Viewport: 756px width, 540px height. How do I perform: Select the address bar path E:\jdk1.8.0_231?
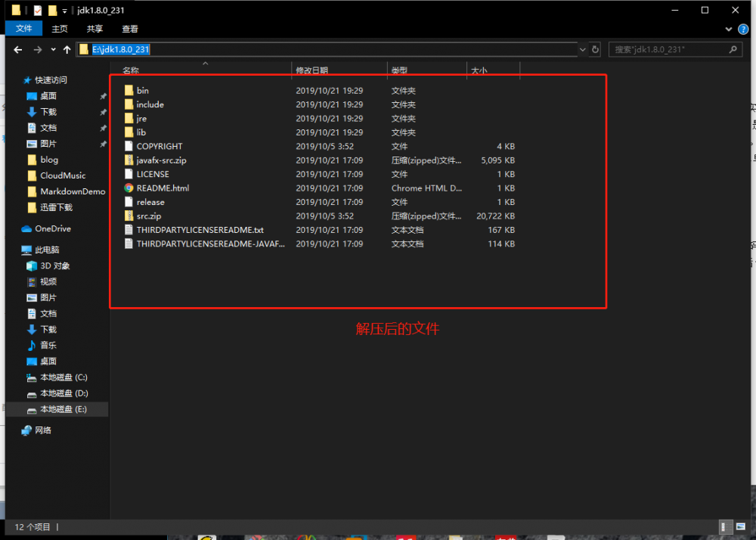pyautogui.click(x=120, y=49)
